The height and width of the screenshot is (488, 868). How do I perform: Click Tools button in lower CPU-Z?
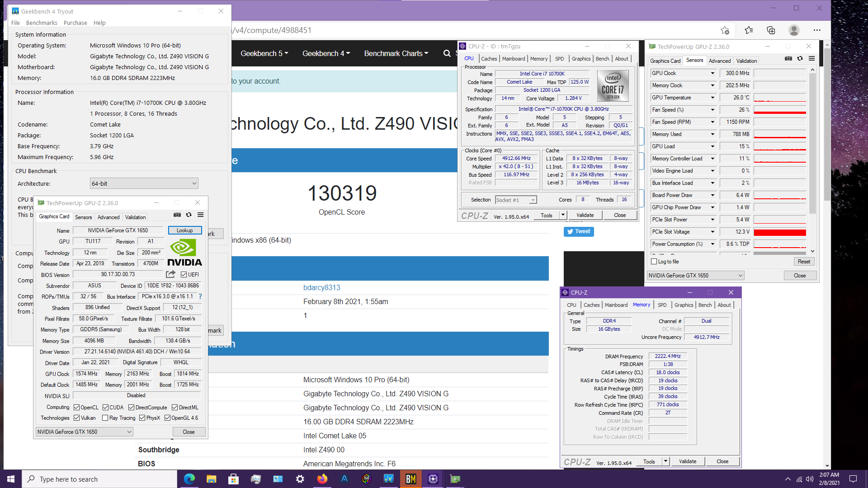[x=649, y=461]
